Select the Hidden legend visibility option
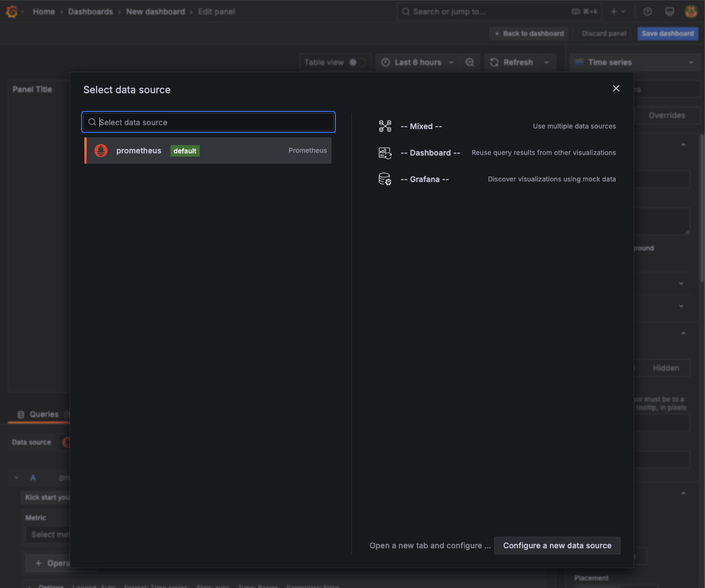This screenshot has width=705, height=588. coord(666,368)
